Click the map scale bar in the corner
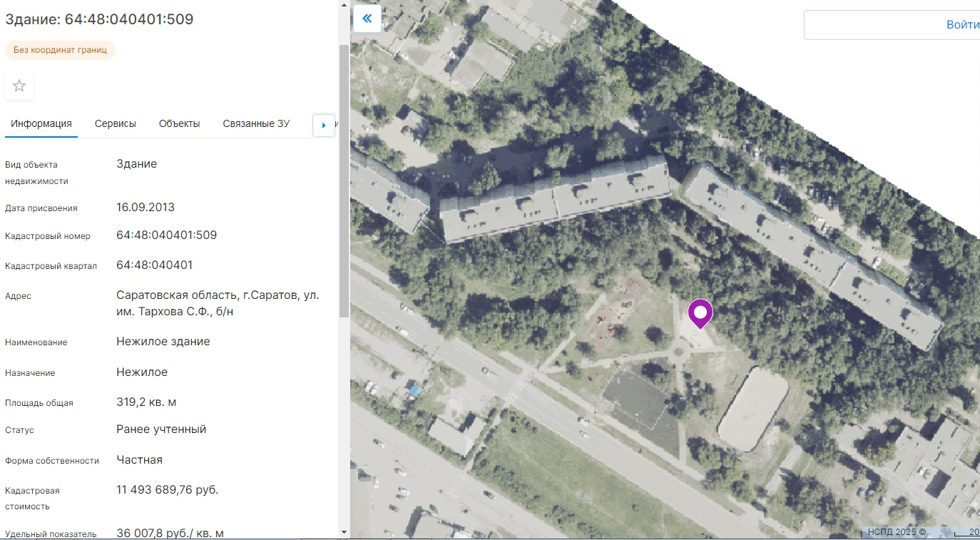 966,532
